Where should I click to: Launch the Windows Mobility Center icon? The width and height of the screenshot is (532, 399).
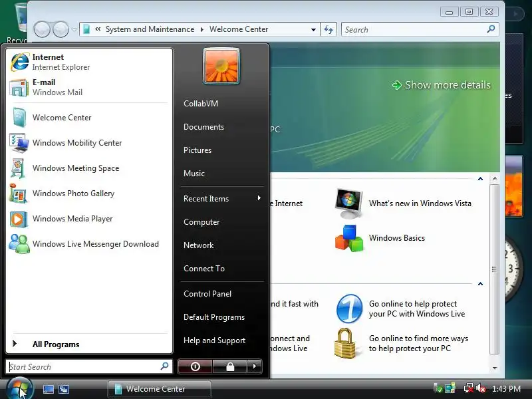19,143
